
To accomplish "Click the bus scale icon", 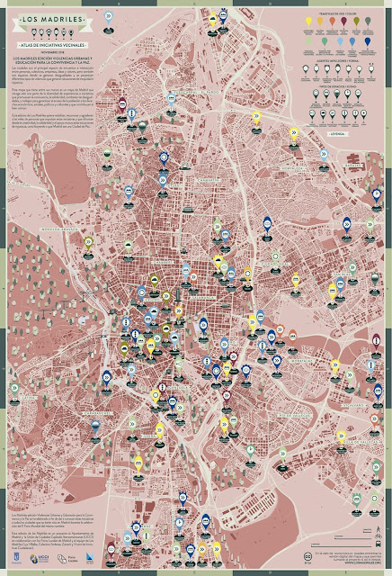I will coord(378,544).
